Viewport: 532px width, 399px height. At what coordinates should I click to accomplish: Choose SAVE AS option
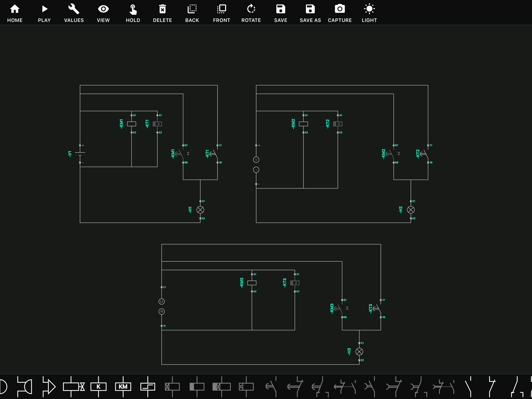[310, 13]
